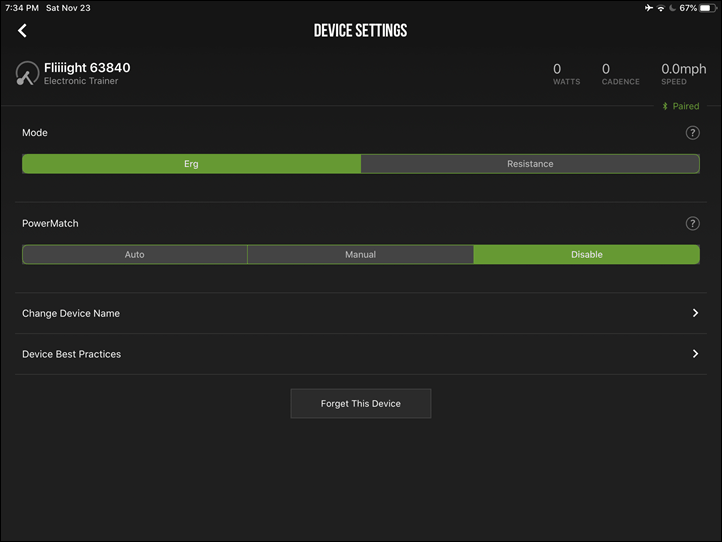Image resolution: width=722 pixels, height=542 pixels.
Task: Tap the airplane mode status icon
Action: tap(649, 7)
